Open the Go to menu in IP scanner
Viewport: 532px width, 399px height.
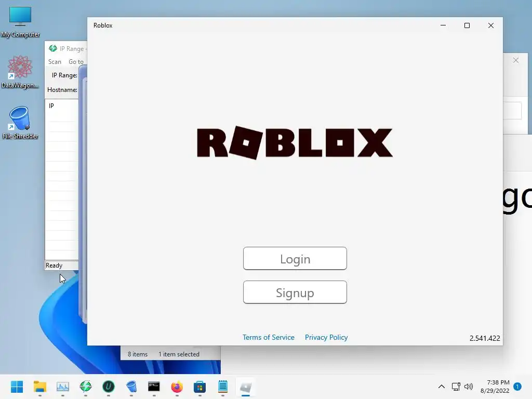76,62
